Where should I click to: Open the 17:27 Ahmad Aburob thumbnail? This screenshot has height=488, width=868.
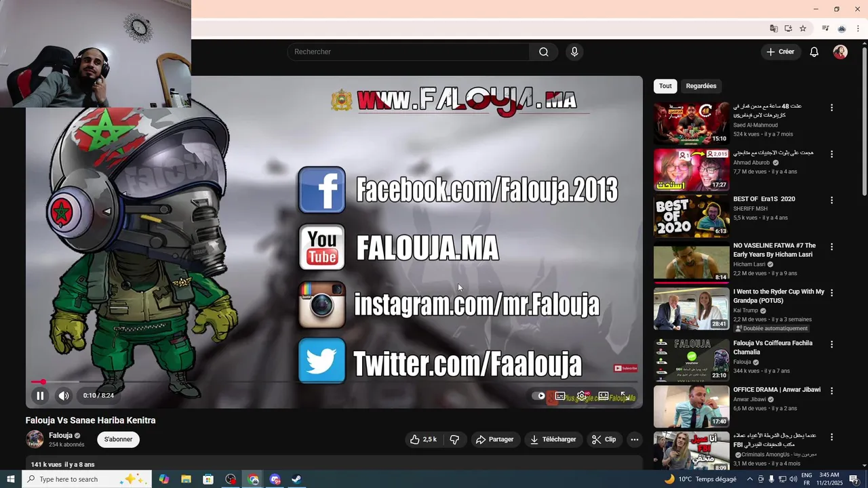tap(691, 169)
